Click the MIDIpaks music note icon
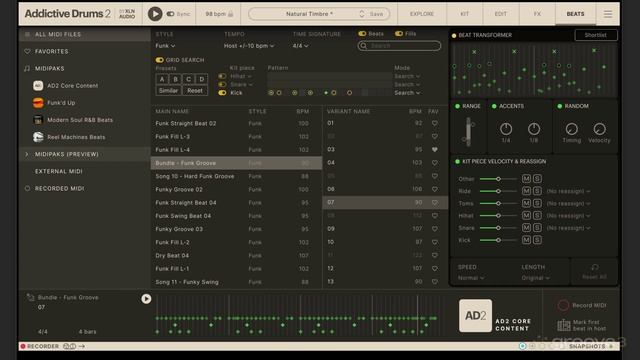The image size is (640, 360). (x=27, y=69)
